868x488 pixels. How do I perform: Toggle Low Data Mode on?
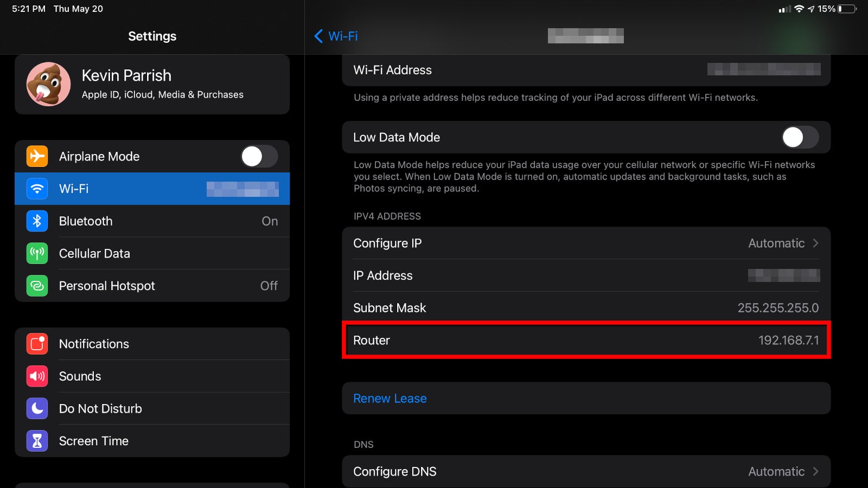[800, 137]
